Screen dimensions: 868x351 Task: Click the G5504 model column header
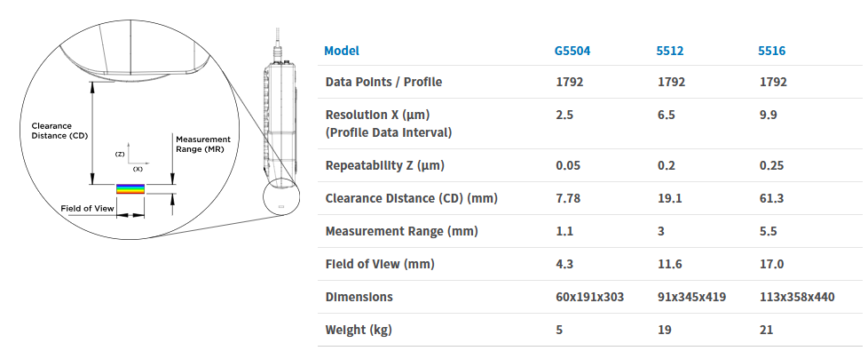[x=572, y=51]
